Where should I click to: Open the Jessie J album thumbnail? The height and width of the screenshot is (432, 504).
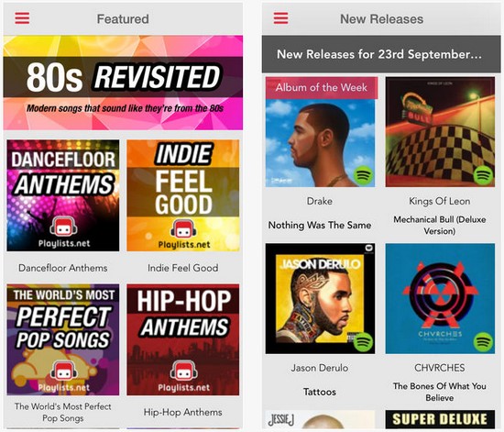pyautogui.click(x=320, y=419)
